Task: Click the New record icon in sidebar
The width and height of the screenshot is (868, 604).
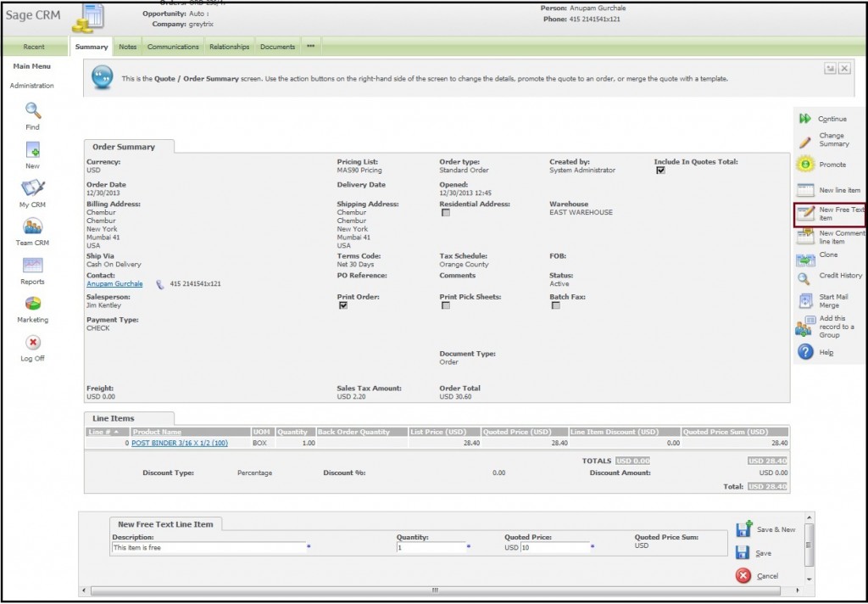Action: pos(33,149)
